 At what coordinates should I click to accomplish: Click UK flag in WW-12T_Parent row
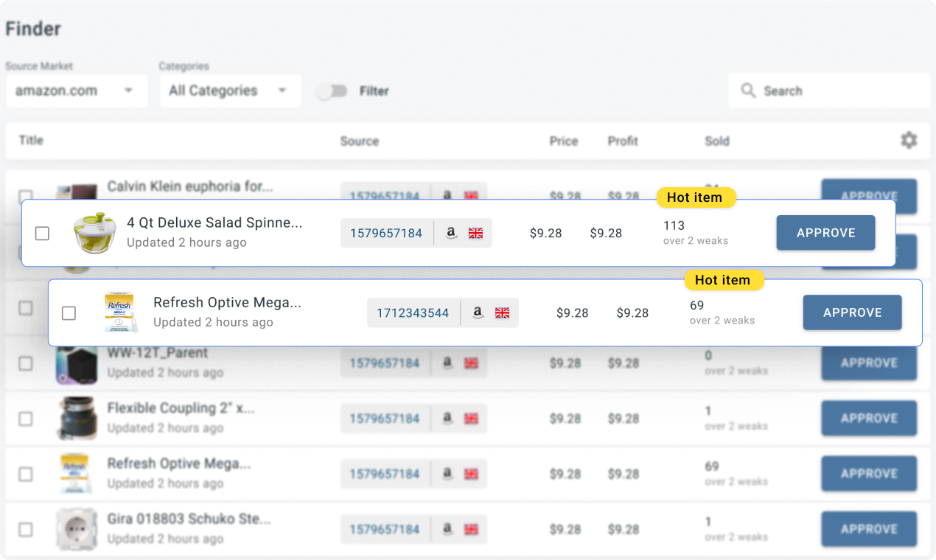pos(471,363)
